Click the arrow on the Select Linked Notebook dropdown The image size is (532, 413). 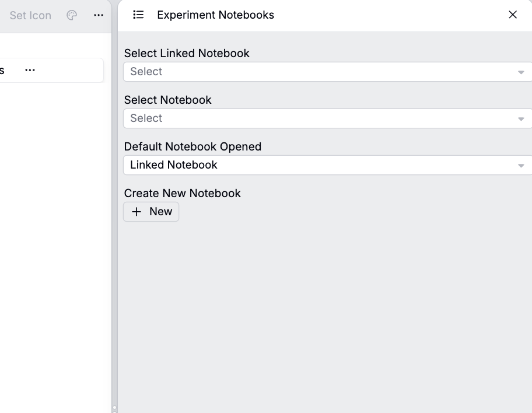pos(521,72)
